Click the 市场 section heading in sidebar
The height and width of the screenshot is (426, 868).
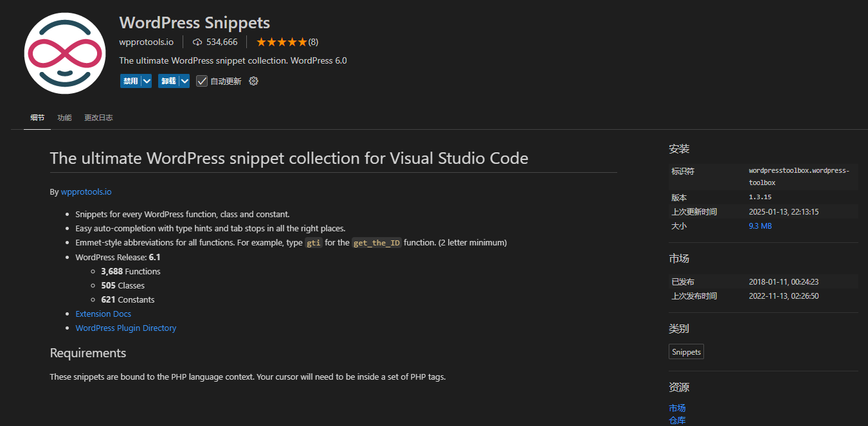click(x=679, y=258)
